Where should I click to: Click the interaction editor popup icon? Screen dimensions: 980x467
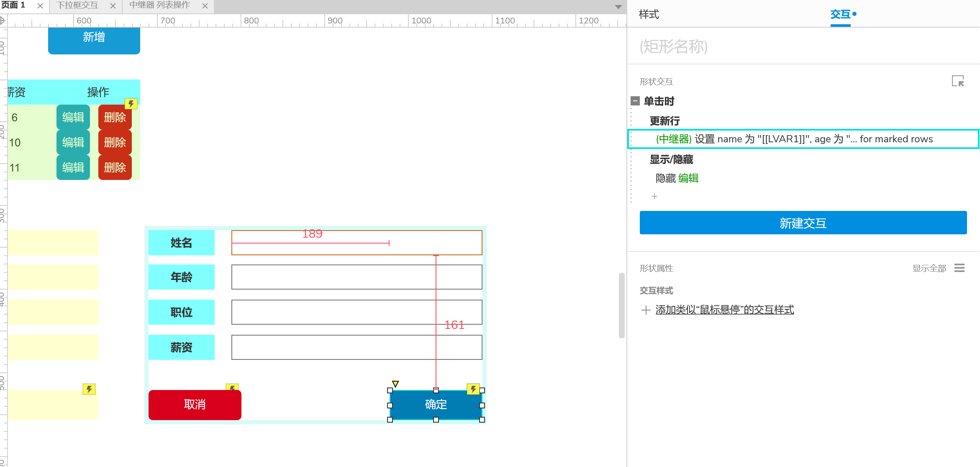click(957, 81)
